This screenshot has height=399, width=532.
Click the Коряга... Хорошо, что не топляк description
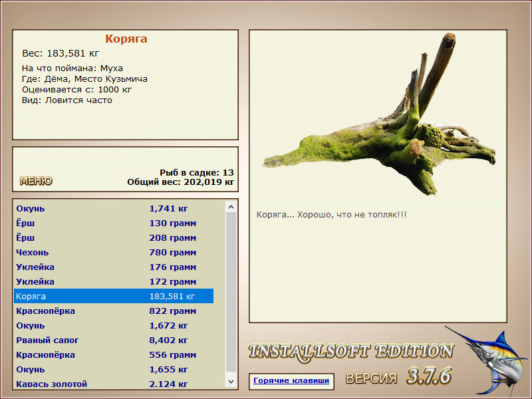[x=331, y=215]
